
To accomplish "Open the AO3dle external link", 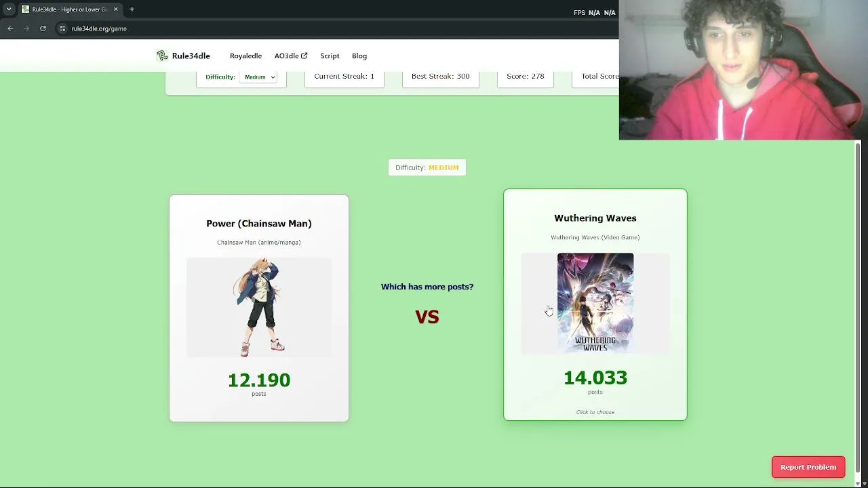I will (291, 56).
